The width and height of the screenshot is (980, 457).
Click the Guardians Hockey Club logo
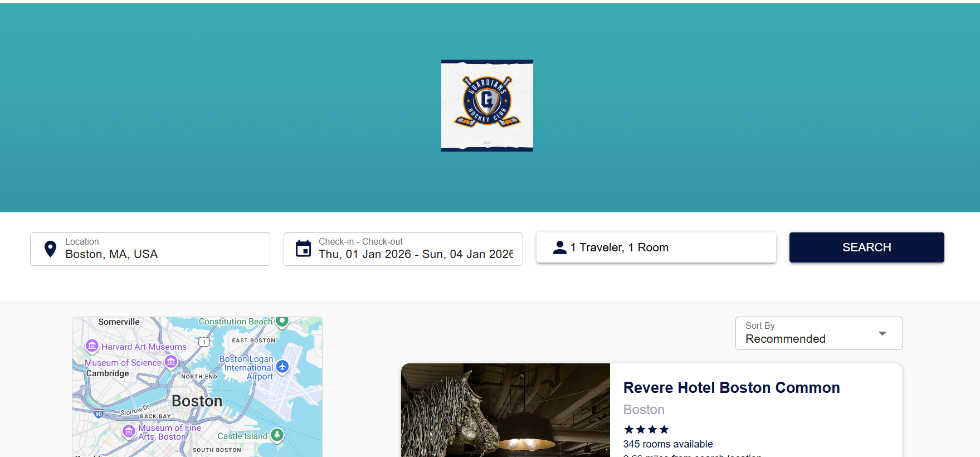click(487, 105)
